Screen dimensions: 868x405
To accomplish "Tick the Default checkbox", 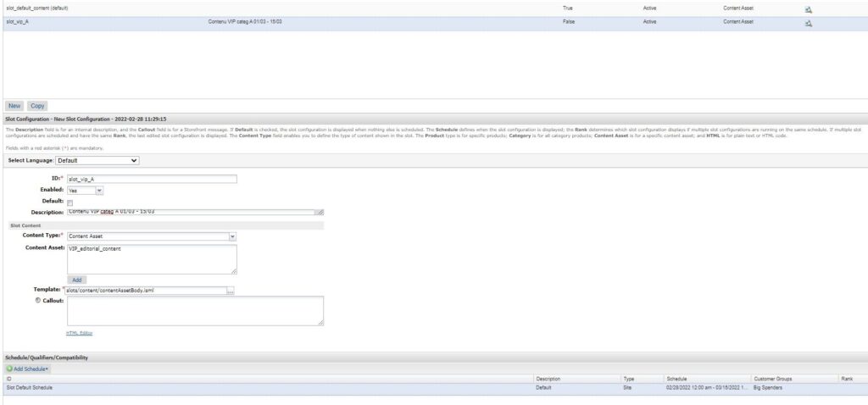I will 70,203.
